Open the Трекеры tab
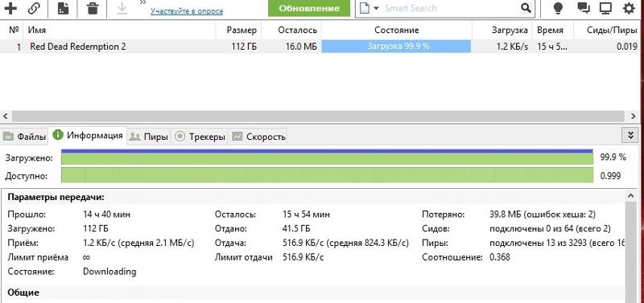The width and height of the screenshot is (644, 303). coord(200,137)
